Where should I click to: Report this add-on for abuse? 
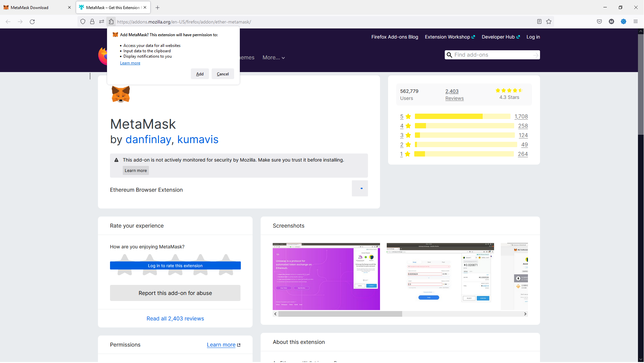[175, 293]
